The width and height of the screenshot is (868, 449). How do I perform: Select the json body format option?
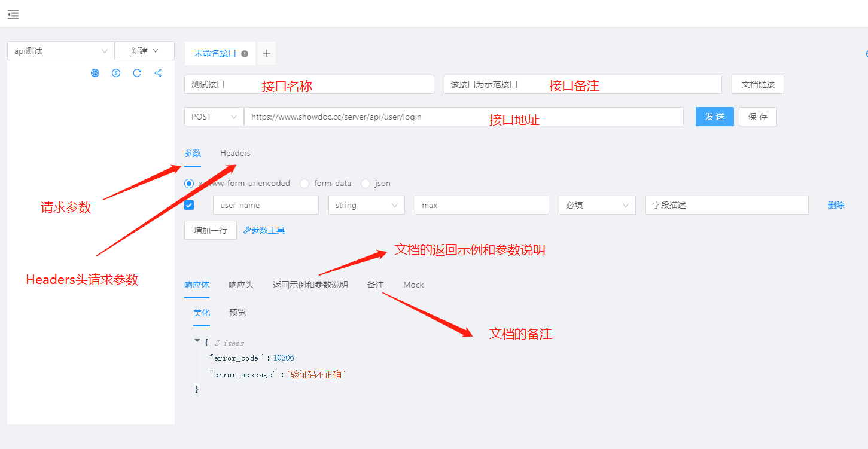365,183
